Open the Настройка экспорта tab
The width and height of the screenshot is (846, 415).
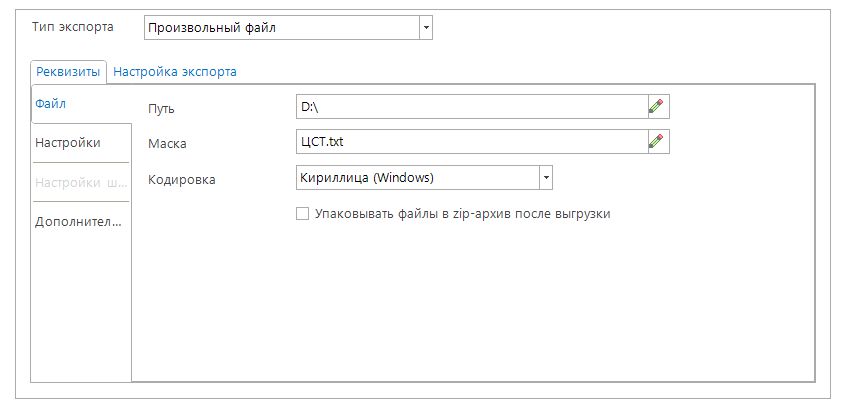pos(174,72)
